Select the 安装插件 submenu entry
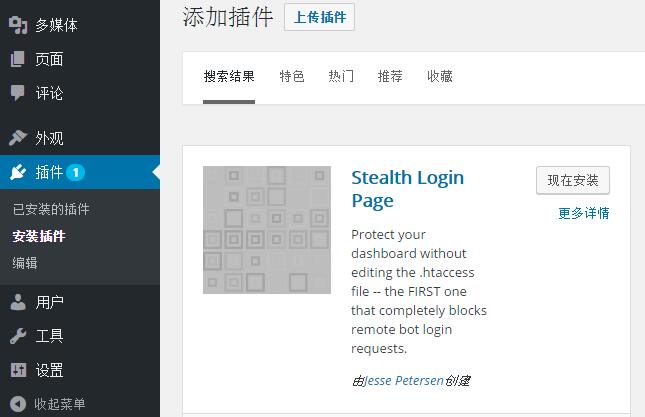Viewport: 645px width, 417px height. [39, 236]
